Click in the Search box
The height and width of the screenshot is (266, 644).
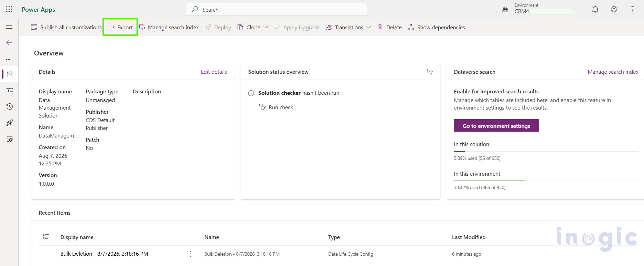click(276, 10)
